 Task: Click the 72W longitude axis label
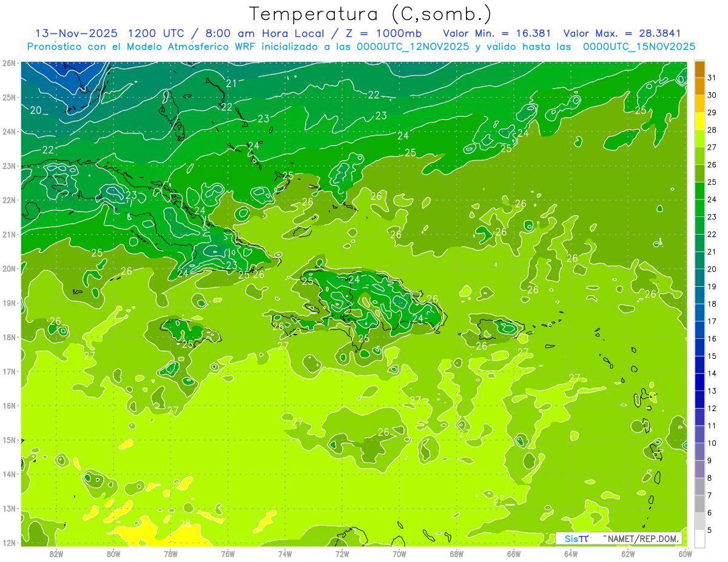pos(342,554)
